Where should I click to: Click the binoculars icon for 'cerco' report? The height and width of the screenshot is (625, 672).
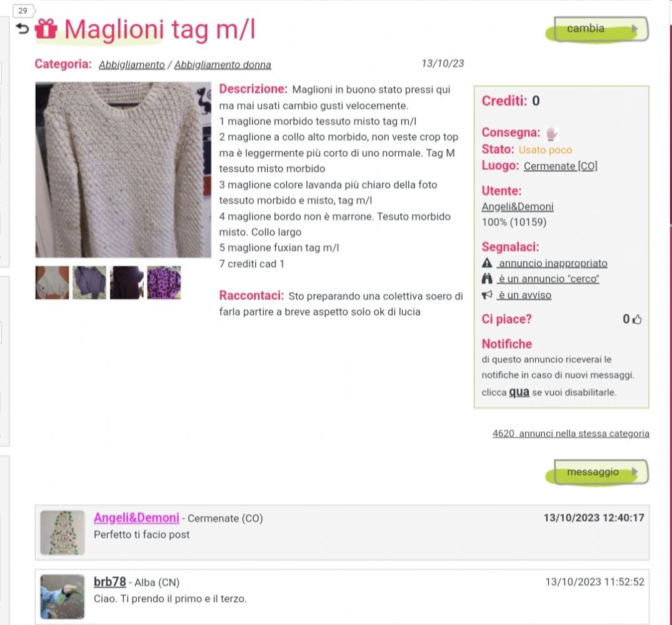tap(487, 279)
